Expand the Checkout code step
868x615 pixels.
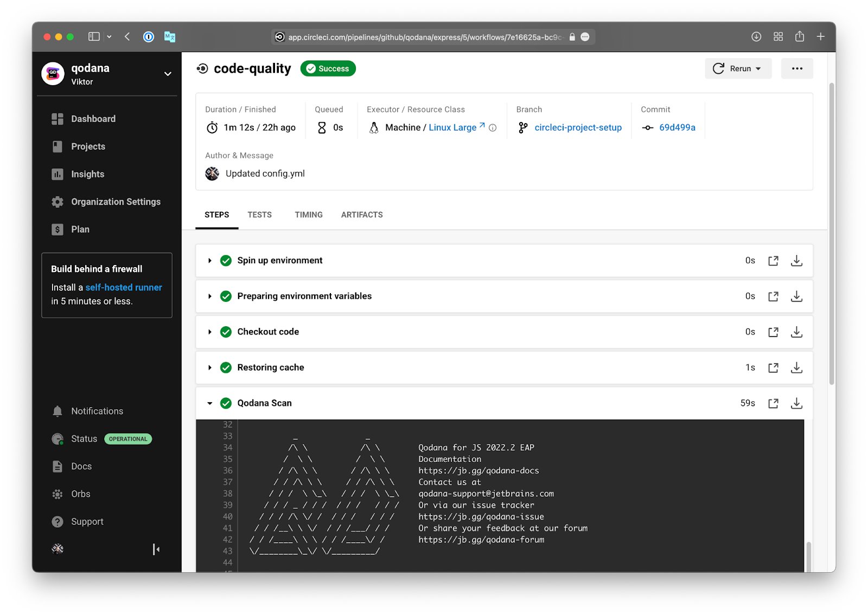pos(210,332)
